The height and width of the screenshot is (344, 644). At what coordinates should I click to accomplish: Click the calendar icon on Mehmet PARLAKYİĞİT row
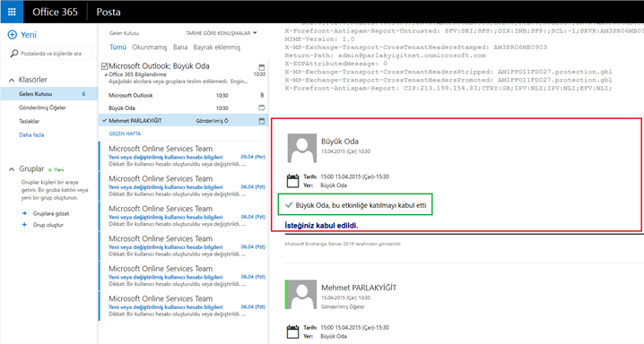pos(262,121)
